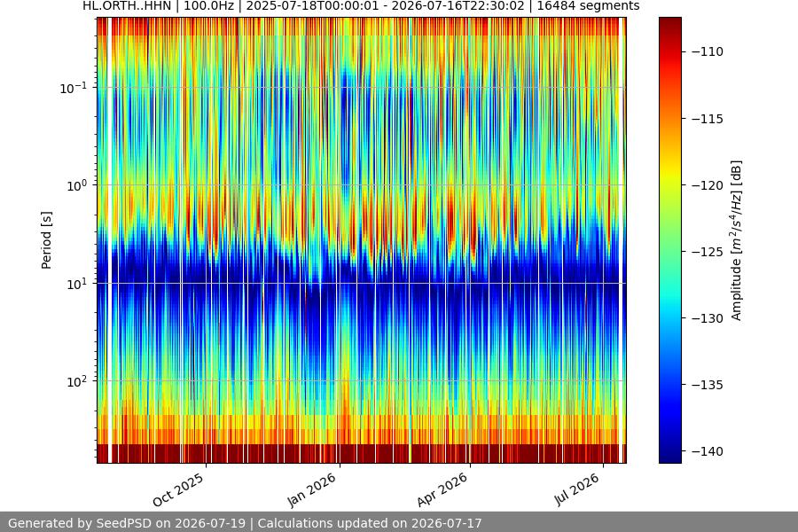Click the 'Jul 2026' x-axis label
Screen dimensions: 798x532
click(x=577, y=489)
